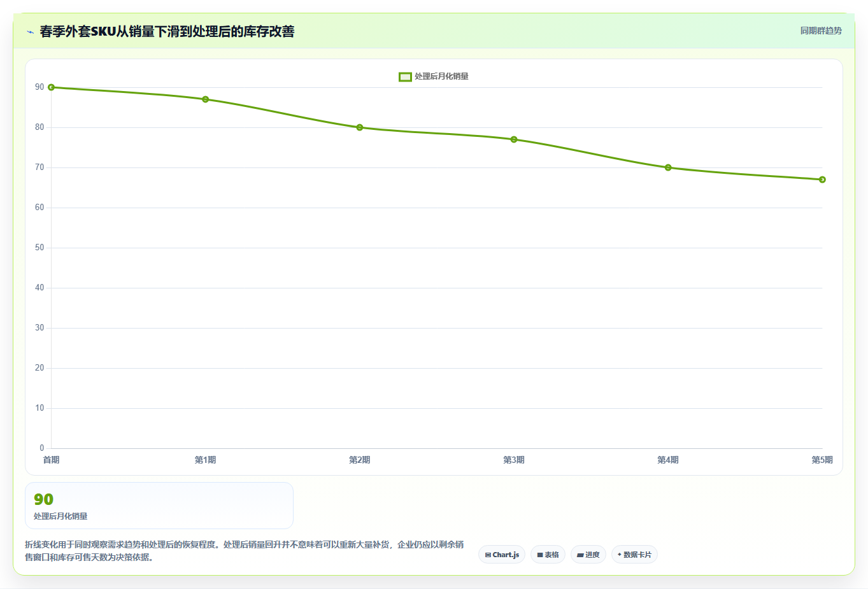Click the green 90 value in data card

coord(44,499)
